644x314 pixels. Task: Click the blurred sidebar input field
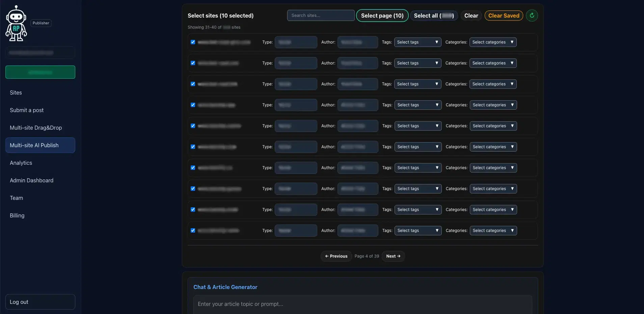[x=40, y=53]
